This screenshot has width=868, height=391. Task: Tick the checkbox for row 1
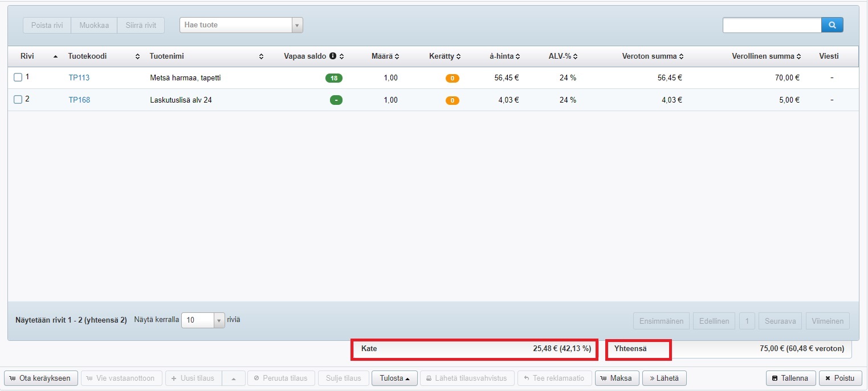(18, 78)
